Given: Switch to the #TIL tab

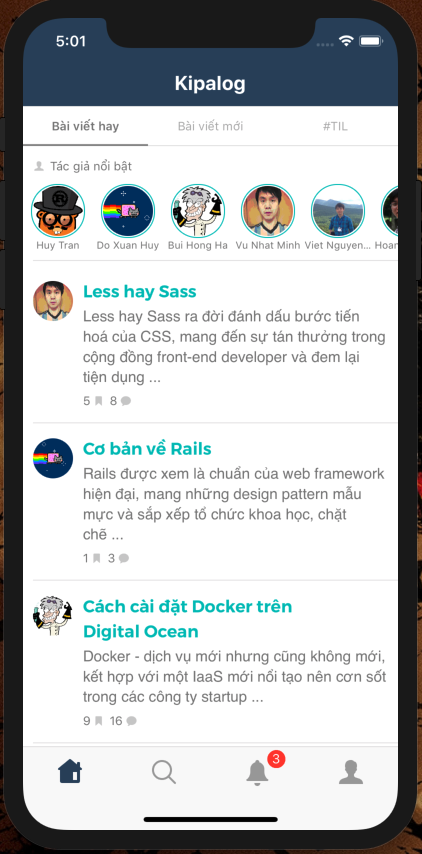Looking at the screenshot, I should coord(335,126).
